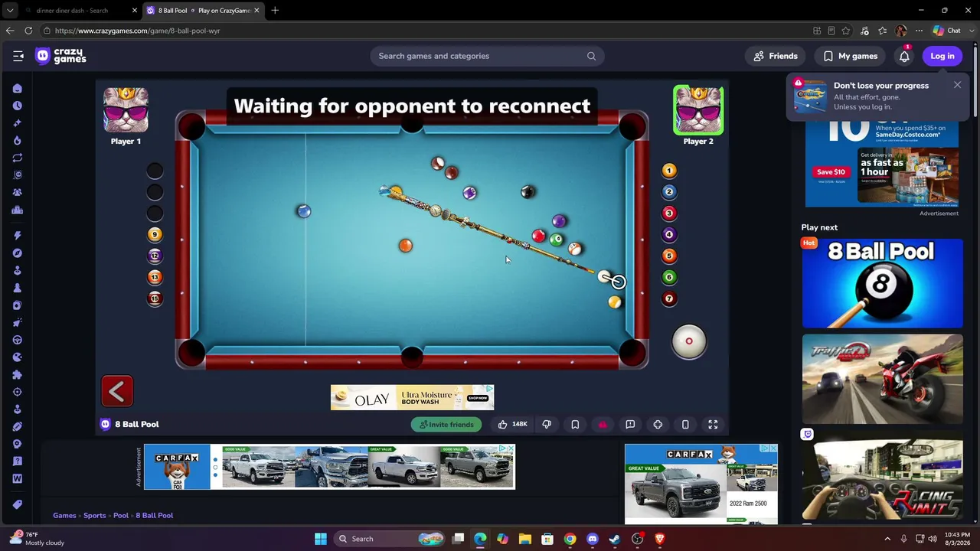Open browser profile avatar
980x551 pixels.
(x=900, y=31)
